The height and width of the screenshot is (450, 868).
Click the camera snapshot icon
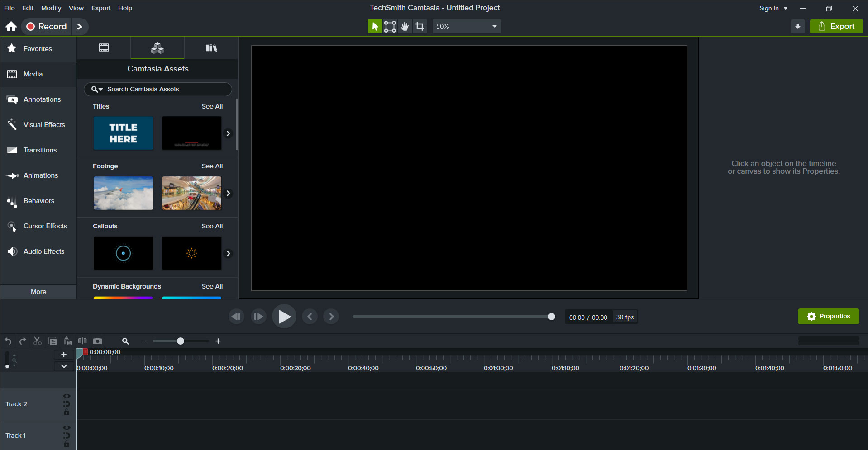pyautogui.click(x=97, y=341)
